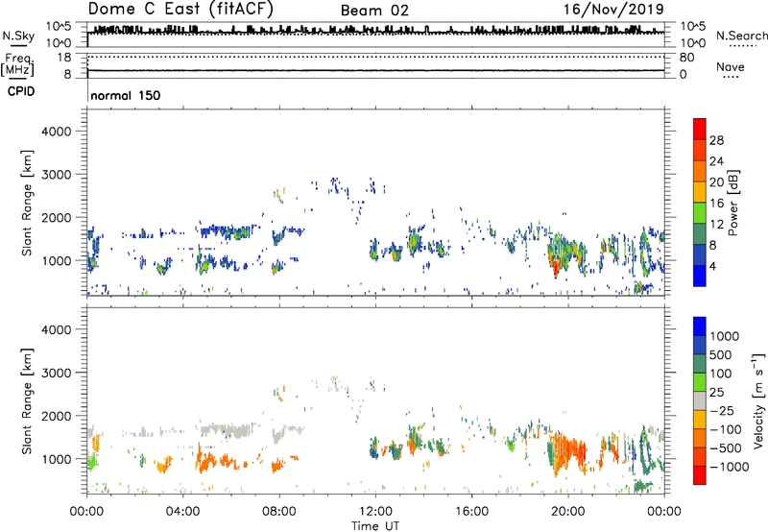Click the gray velocity band near 06:00

pyautogui.click(x=228, y=430)
